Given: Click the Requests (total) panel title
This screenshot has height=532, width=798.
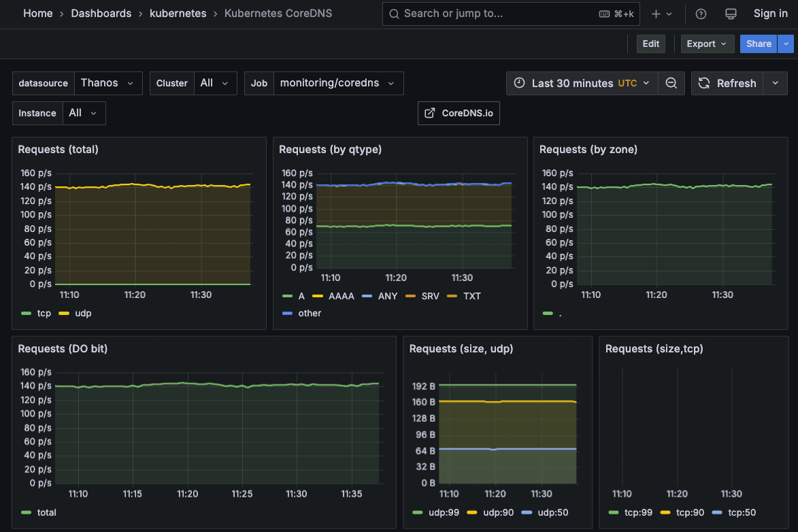Looking at the screenshot, I should click(58, 149).
